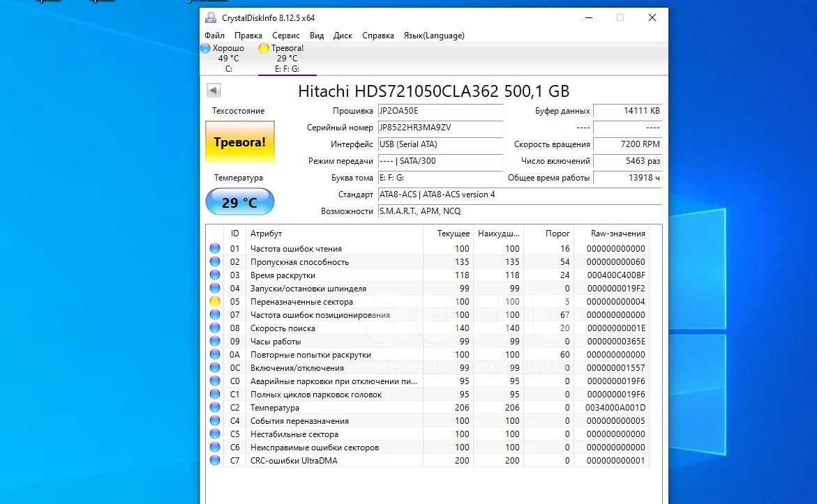817x504 pixels.
Task: Select the yellow status orb for E: F: G:
Action: coord(264,48)
